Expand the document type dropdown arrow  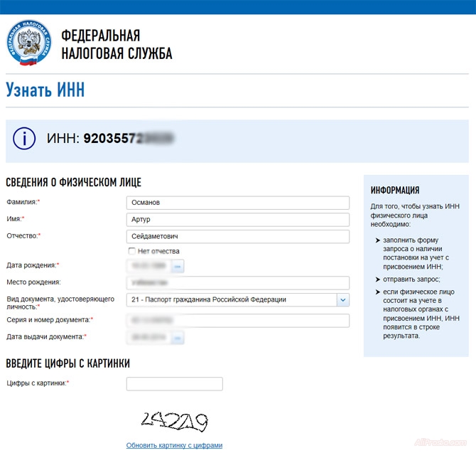342,300
